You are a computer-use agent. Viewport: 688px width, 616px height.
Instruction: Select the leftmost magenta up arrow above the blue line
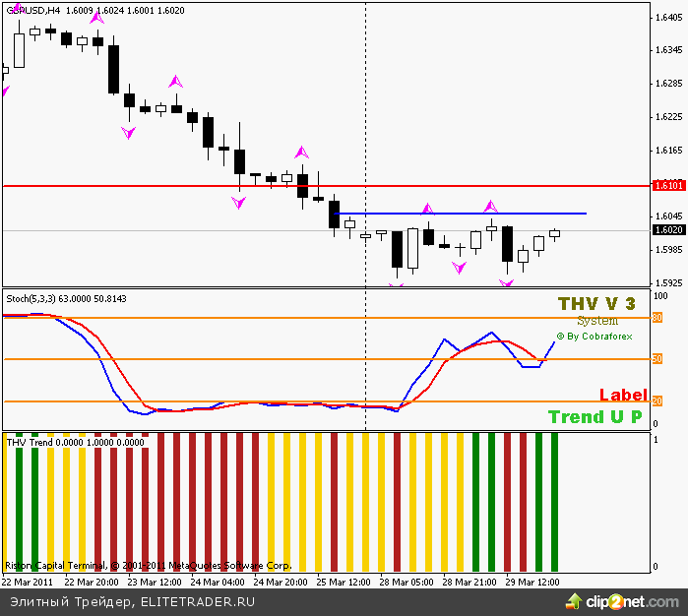point(427,209)
